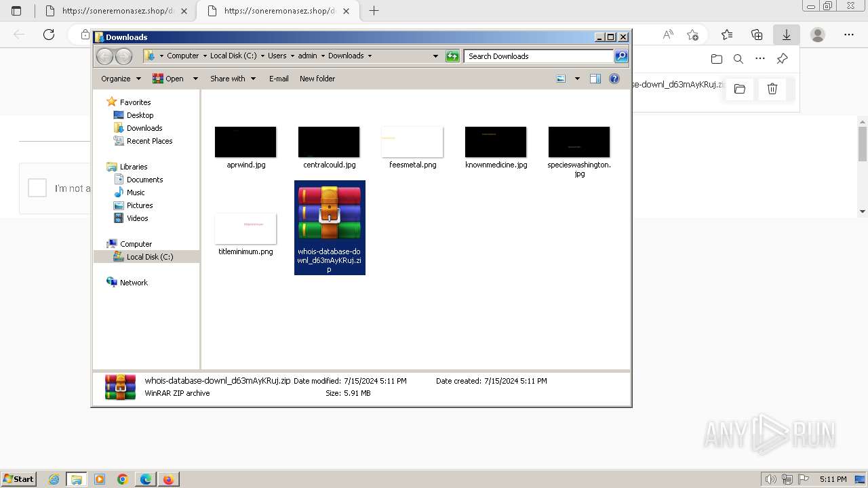Expand the Share with dropdown
Viewport: 868px width, 488px height.
253,79
